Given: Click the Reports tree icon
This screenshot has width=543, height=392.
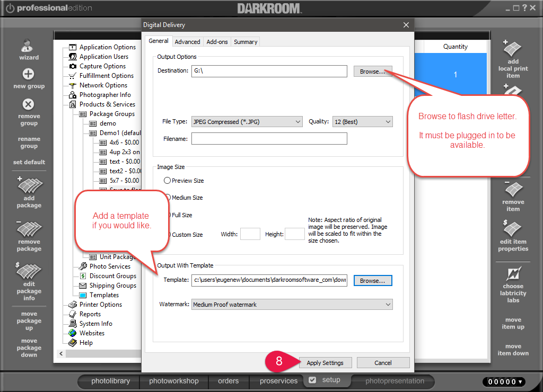Looking at the screenshot, I should coord(72,314).
